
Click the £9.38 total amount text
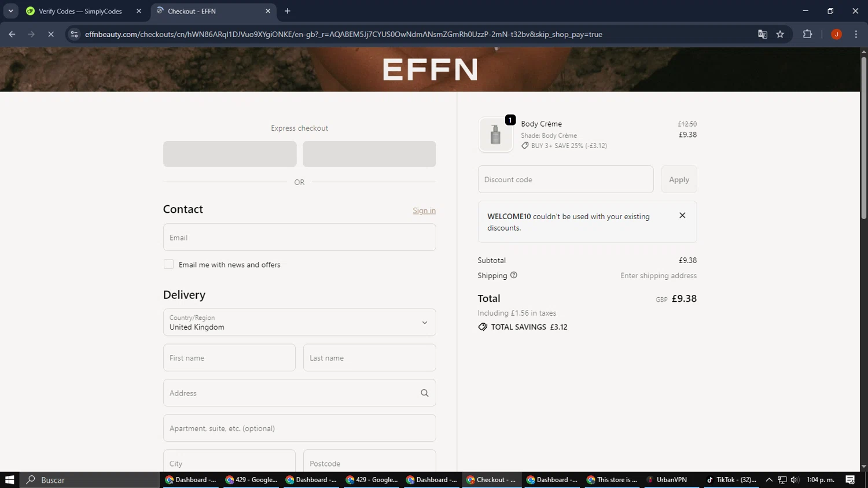pyautogui.click(x=684, y=298)
